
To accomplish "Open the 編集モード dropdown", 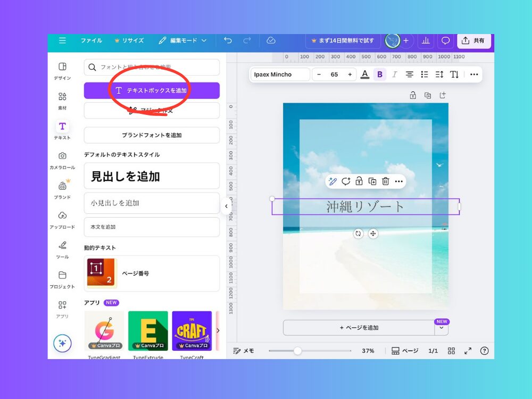I will tap(184, 40).
